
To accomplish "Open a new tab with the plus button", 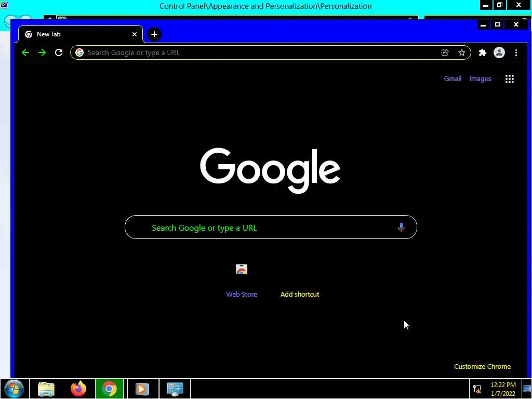I will 154,34.
